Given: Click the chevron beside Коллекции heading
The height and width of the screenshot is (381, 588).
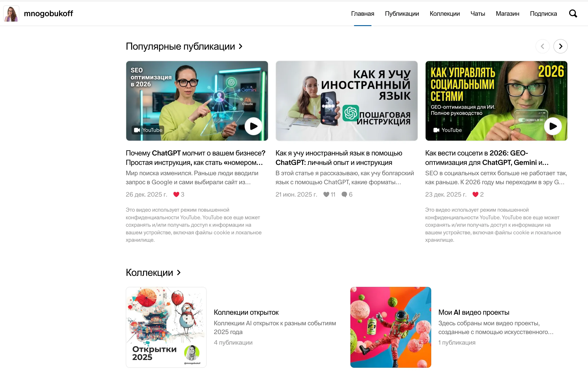Looking at the screenshot, I should point(179,272).
